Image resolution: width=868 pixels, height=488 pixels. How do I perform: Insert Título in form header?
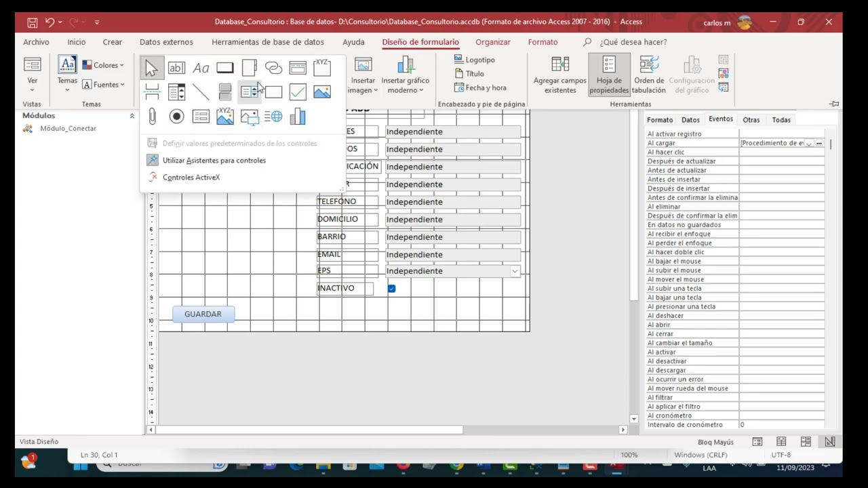[x=469, y=74]
